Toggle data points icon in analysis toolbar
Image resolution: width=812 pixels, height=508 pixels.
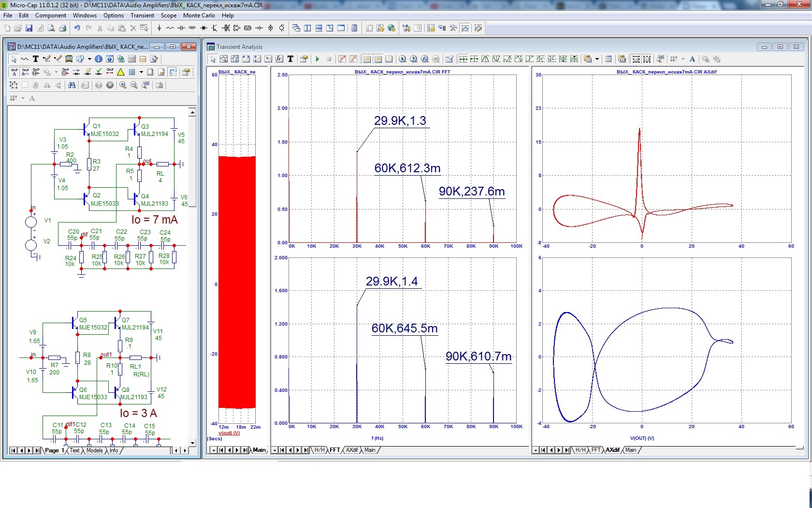pos(342,59)
